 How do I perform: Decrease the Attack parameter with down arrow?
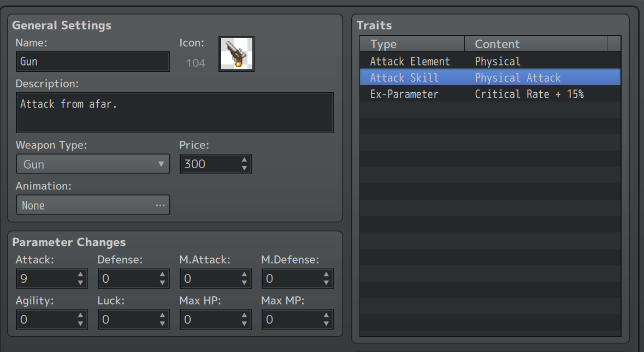tap(80, 283)
